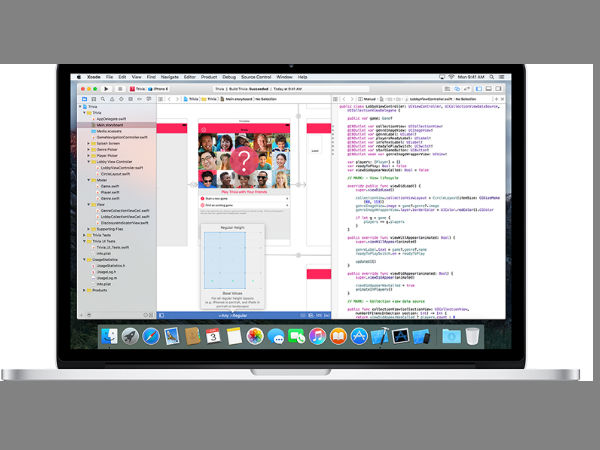The image size is (600, 450).
Task: Open the iPhone 6 scheme destination dropdown
Action: (161, 88)
